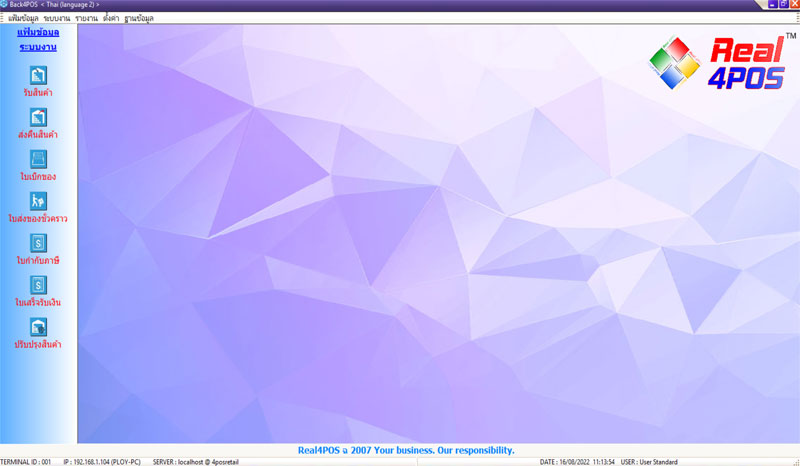Open the รายงาน (reports) menu
800x466 pixels.
click(x=87, y=18)
